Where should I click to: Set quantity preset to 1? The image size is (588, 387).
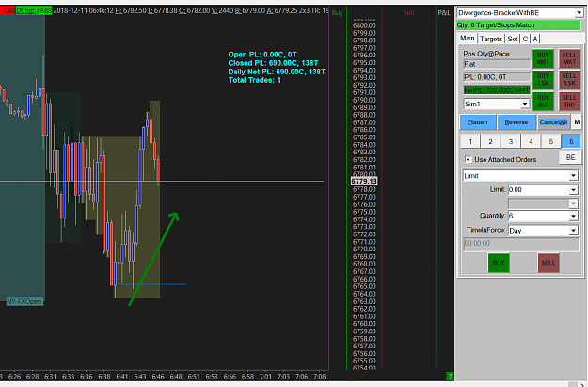coord(470,141)
